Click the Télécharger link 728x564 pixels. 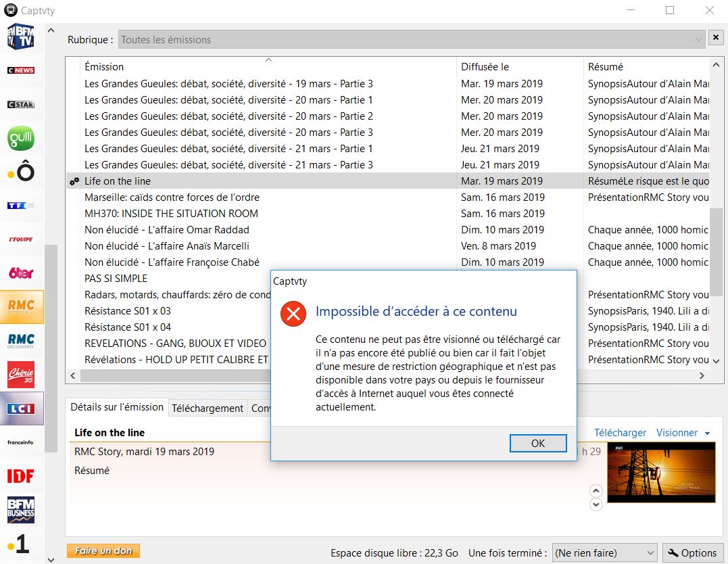[620, 433]
